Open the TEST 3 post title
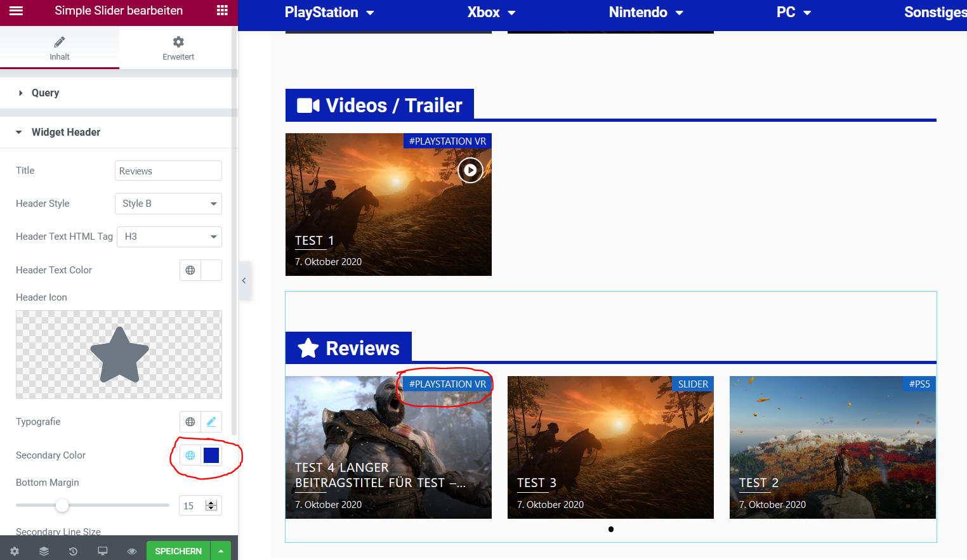Image resolution: width=967 pixels, height=560 pixels. click(536, 483)
